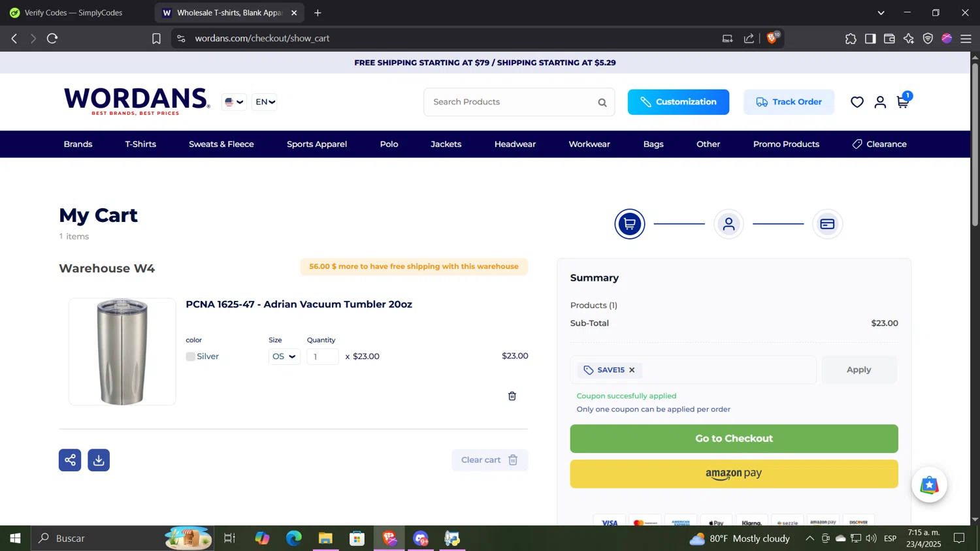Open Windows Start menu
The height and width of the screenshot is (551, 980).
tap(15, 539)
